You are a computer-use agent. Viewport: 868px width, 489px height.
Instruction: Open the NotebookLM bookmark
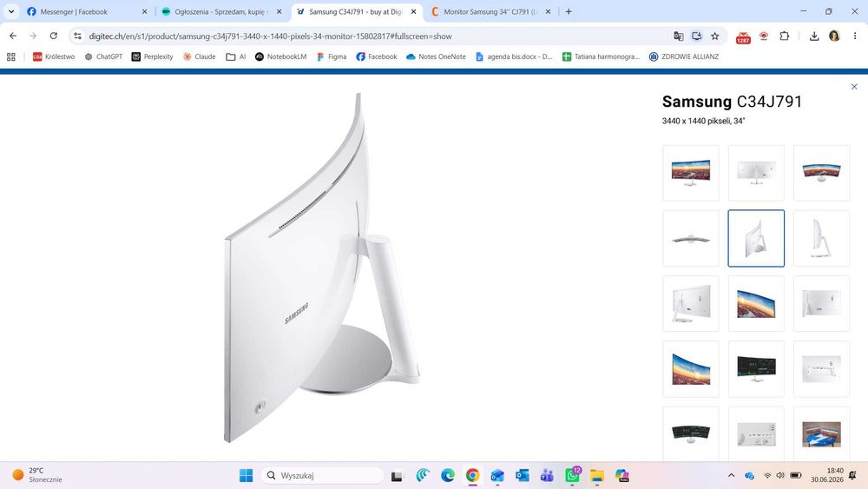pyautogui.click(x=280, y=56)
